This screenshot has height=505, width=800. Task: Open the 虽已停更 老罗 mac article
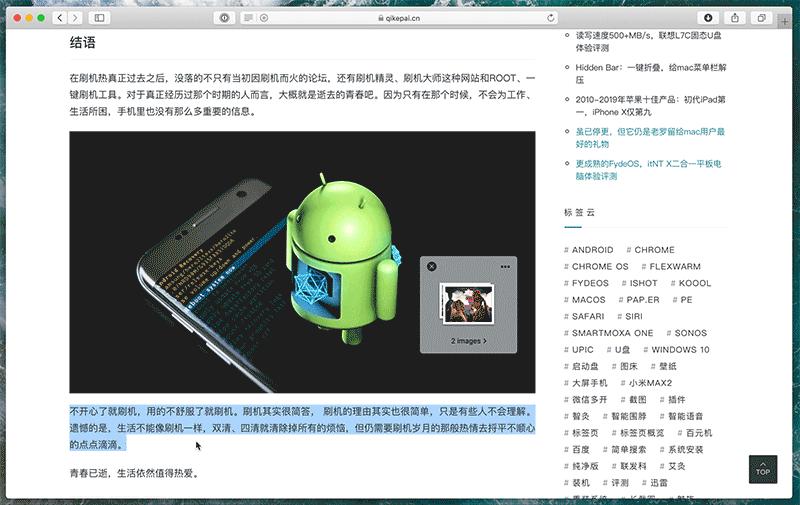click(x=650, y=138)
